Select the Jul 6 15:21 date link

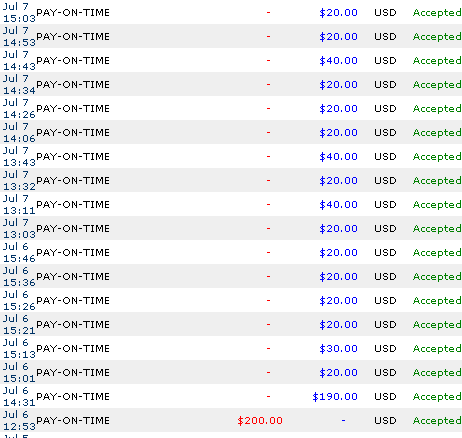(x=19, y=324)
